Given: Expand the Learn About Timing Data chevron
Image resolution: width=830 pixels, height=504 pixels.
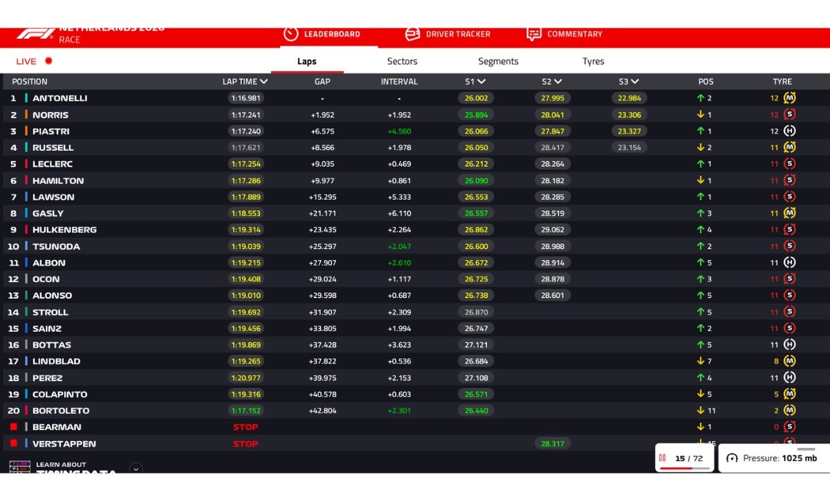Looking at the screenshot, I should 136,468.
